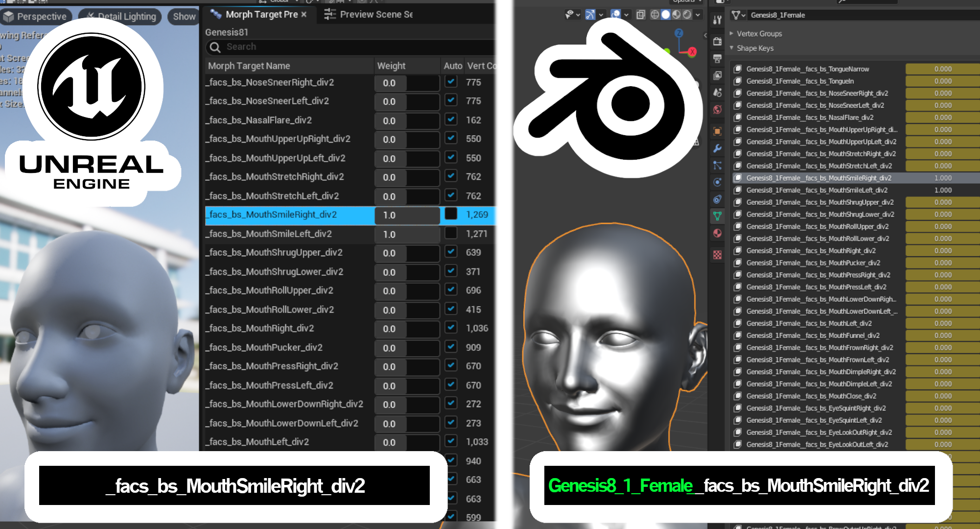Sort by Weight column header

pyautogui.click(x=407, y=66)
